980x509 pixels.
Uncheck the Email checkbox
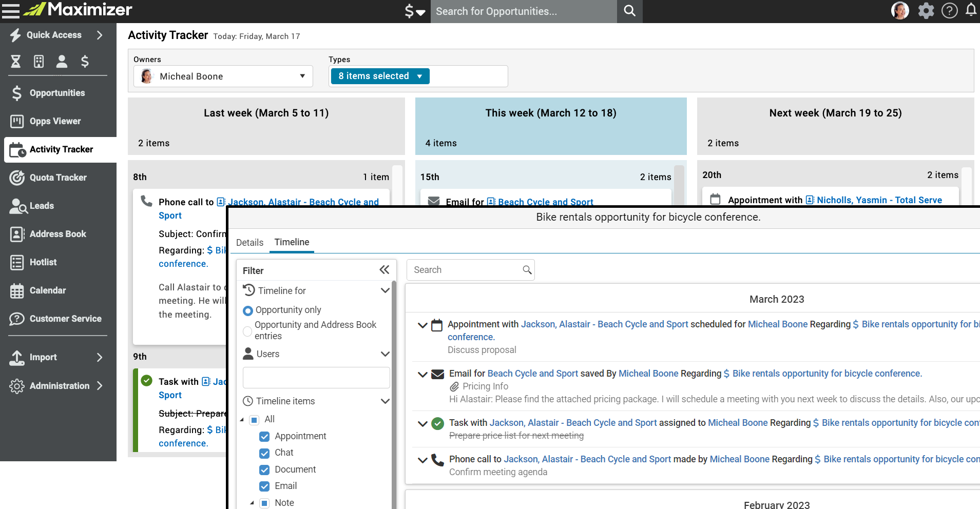coord(264,486)
